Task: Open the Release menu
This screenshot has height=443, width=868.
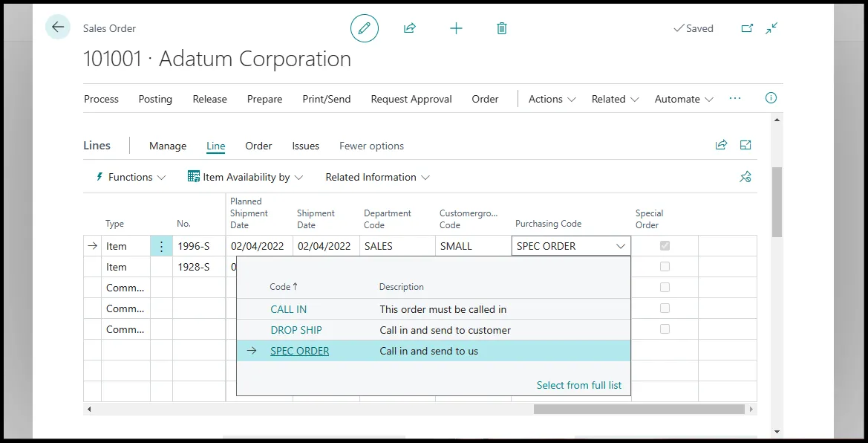Action: pos(210,100)
